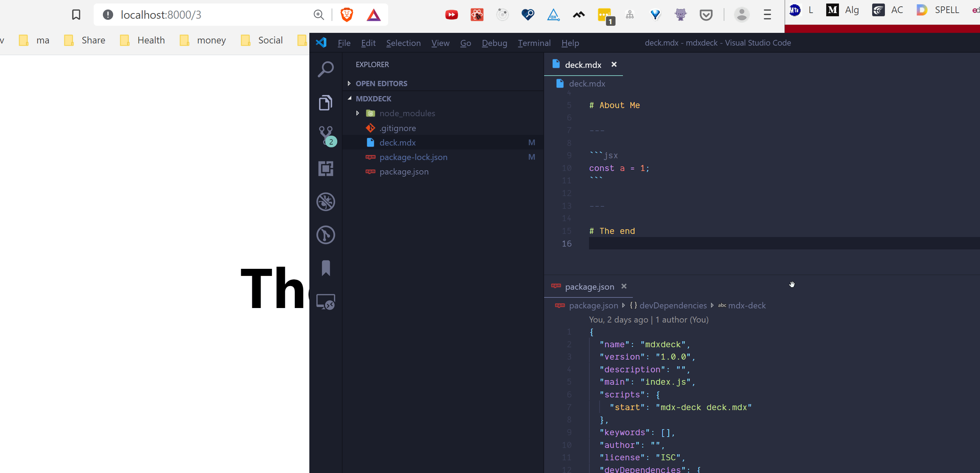This screenshot has width=980, height=473.
Task: Click the Brave Rewards triangle icon
Action: click(374, 15)
